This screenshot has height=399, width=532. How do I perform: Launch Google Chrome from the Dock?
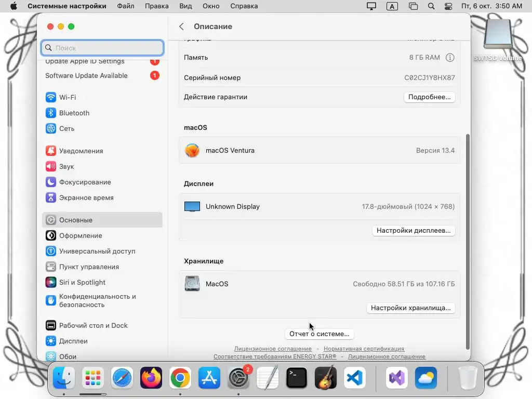coord(180,378)
